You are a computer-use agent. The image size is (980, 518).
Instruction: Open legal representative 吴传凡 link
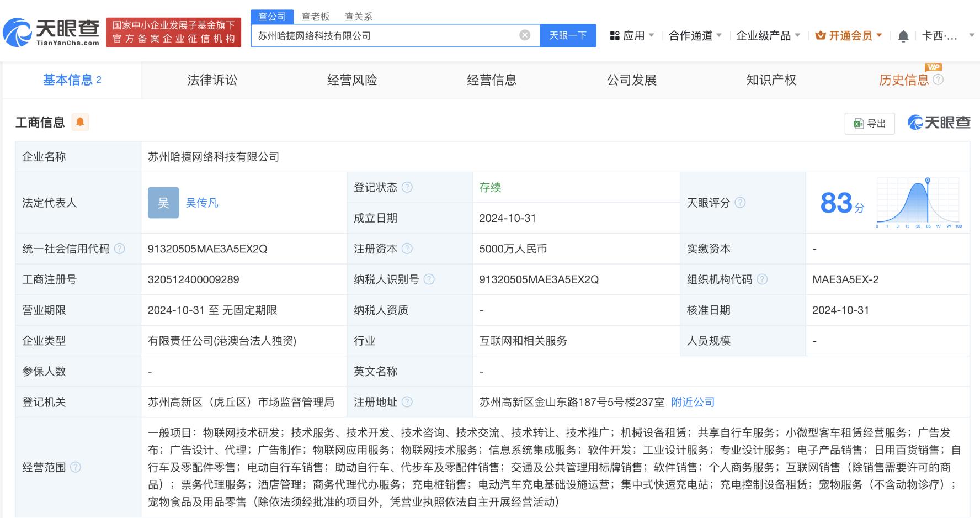pos(202,203)
